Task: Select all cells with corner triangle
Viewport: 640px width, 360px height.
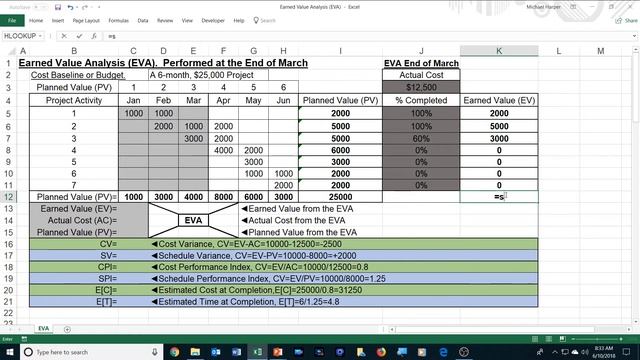Action: [x=12, y=51]
